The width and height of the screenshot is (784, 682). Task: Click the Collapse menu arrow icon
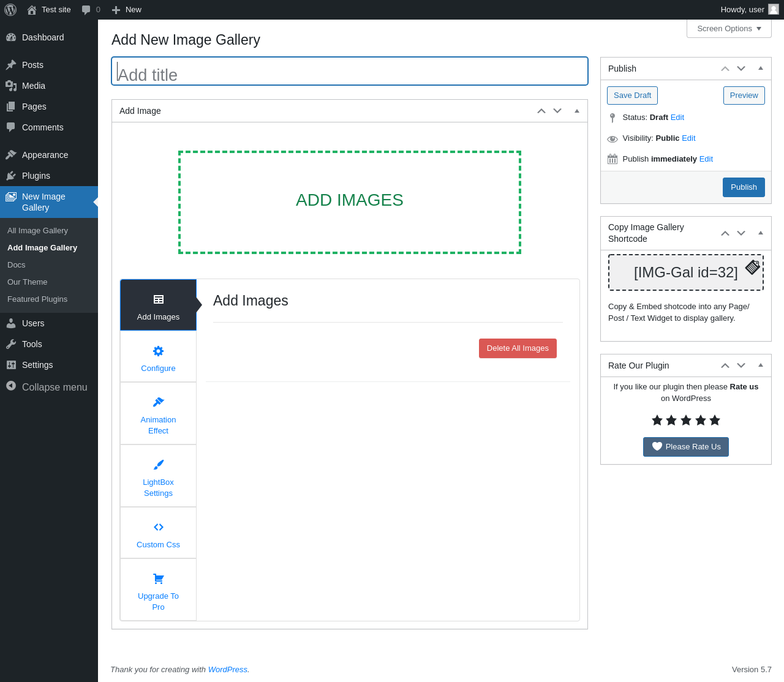11,386
